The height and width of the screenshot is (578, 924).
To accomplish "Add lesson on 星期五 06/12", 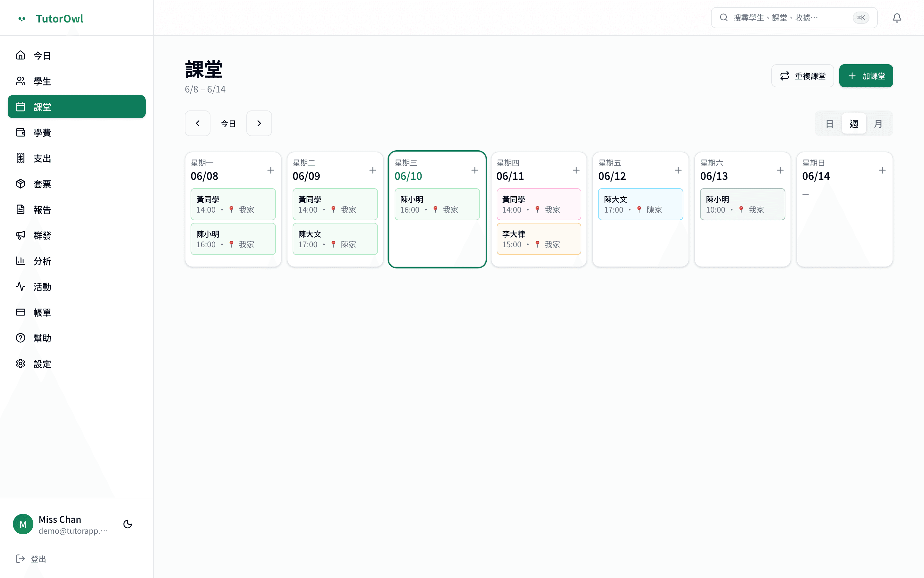I will 678,170.
